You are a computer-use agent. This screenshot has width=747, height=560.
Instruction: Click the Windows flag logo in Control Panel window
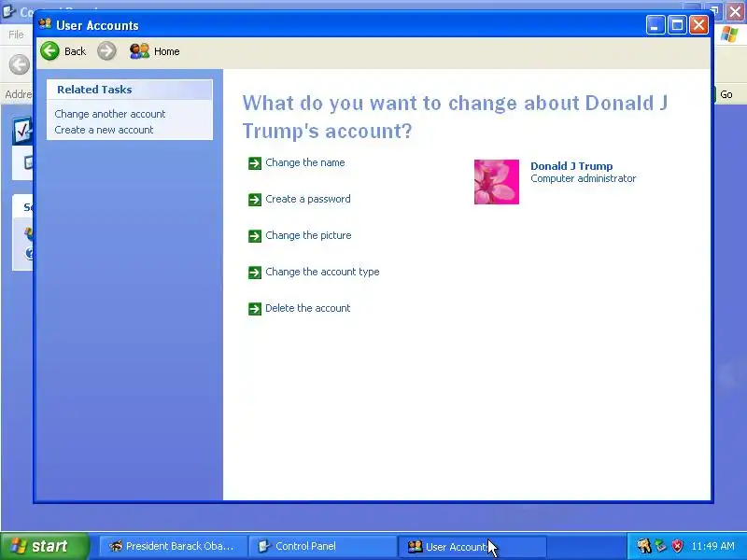pos(729,35)
